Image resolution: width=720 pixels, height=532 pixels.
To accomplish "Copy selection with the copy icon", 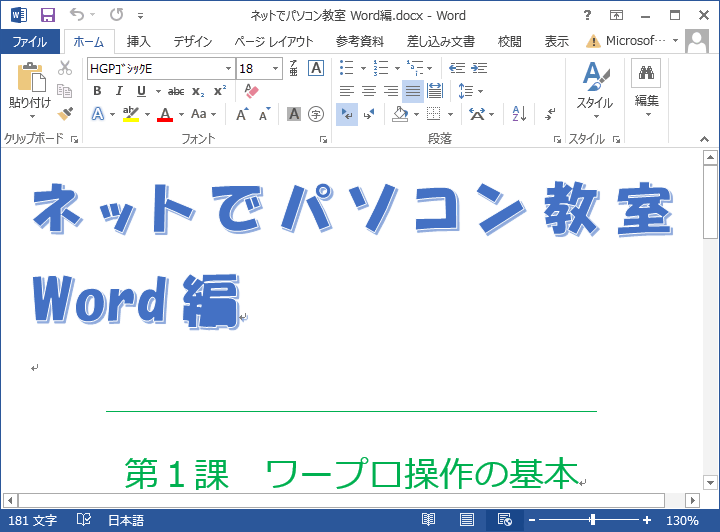I will (65, 91).
